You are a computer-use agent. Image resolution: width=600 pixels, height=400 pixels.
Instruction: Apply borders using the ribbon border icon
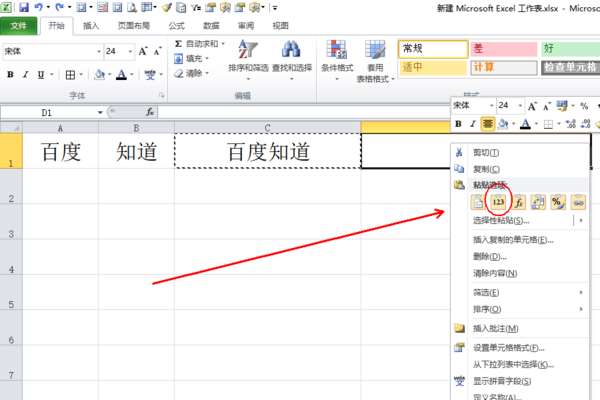coord(70,75)
